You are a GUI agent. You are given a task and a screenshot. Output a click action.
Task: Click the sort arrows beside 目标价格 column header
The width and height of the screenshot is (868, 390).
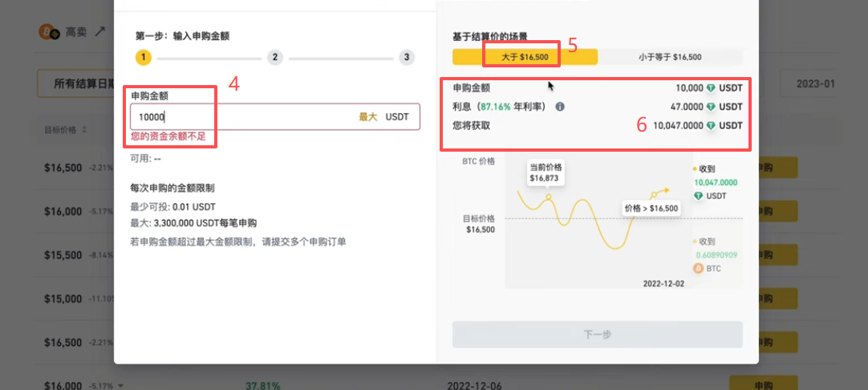click(x=84, y=130)
